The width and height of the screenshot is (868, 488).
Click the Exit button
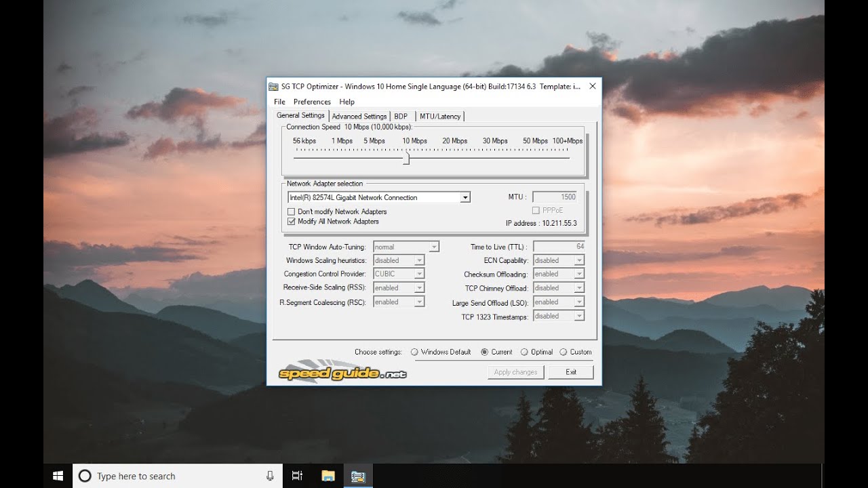pyautogui.click(x=571, y=372)
